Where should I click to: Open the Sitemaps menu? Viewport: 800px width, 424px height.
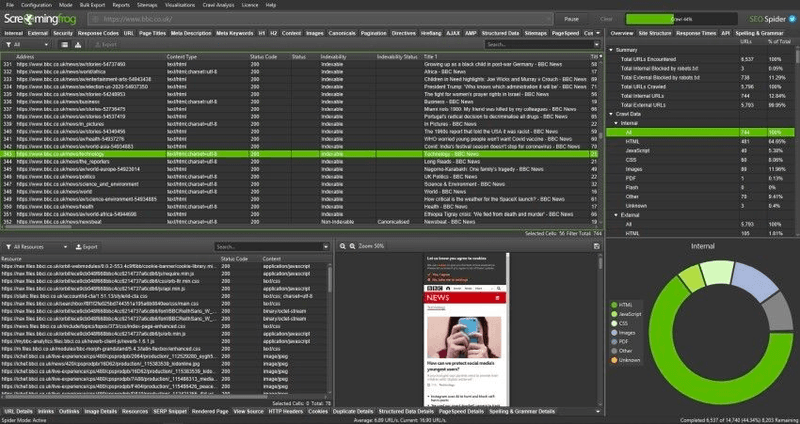[147, 5]
